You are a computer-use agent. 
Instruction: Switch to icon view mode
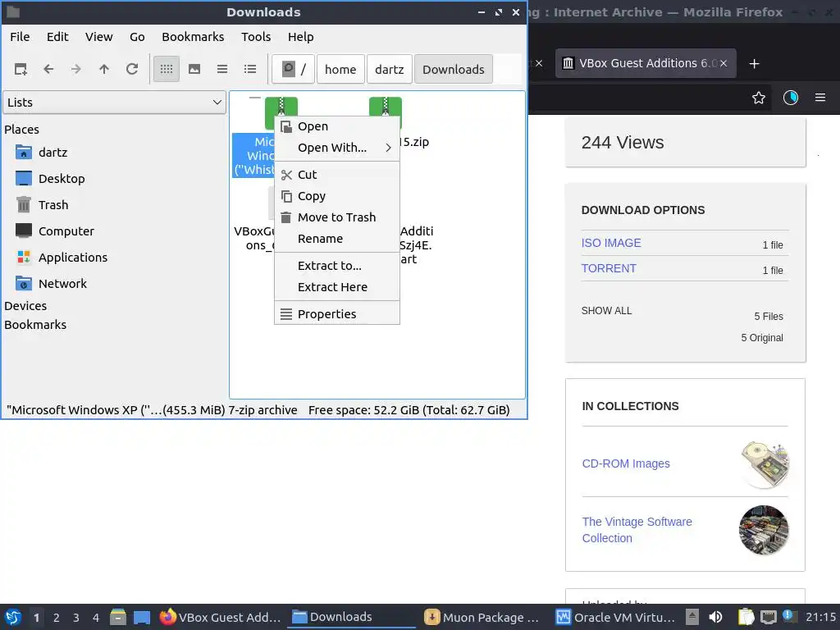(167, 69)
